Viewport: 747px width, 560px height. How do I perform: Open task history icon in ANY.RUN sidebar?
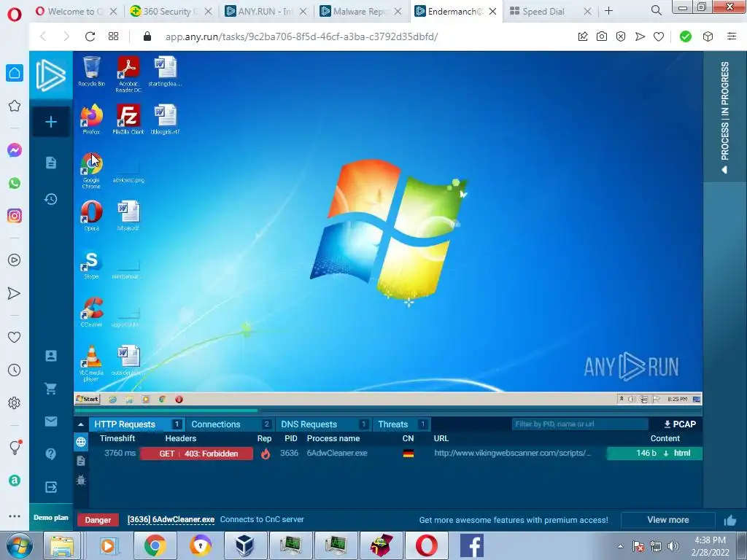click(51, 199)
